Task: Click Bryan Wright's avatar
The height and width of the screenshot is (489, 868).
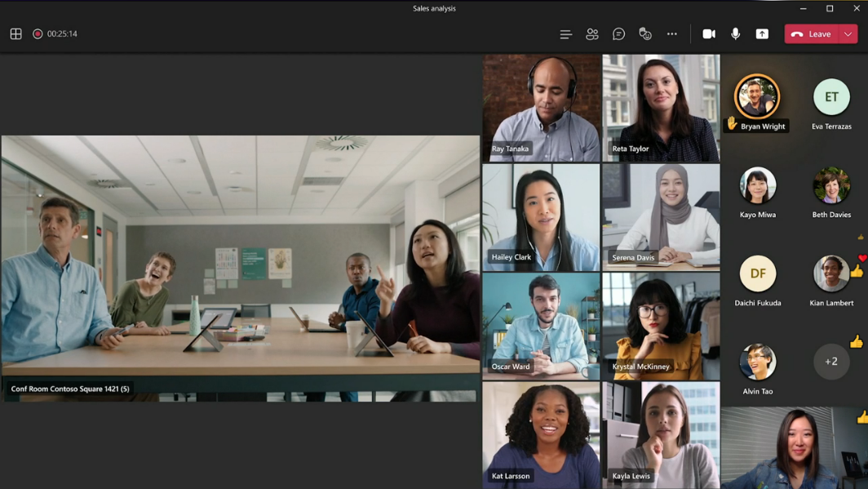Action: pos(757,97)
